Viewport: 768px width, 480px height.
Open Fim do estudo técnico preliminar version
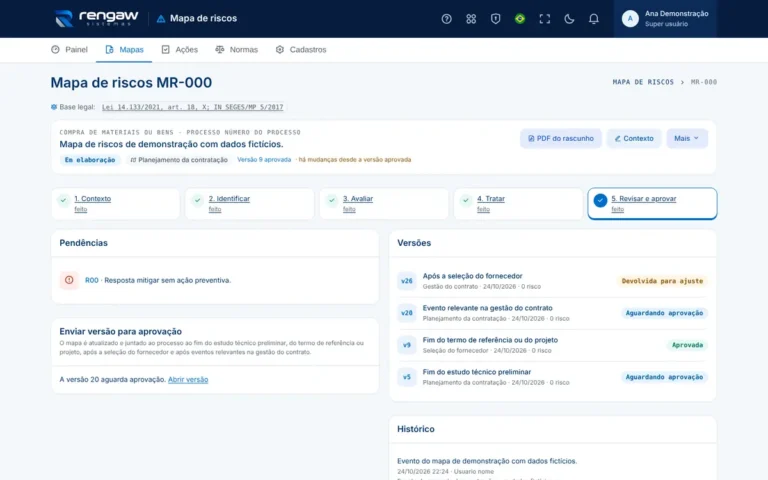pos(477,372)
